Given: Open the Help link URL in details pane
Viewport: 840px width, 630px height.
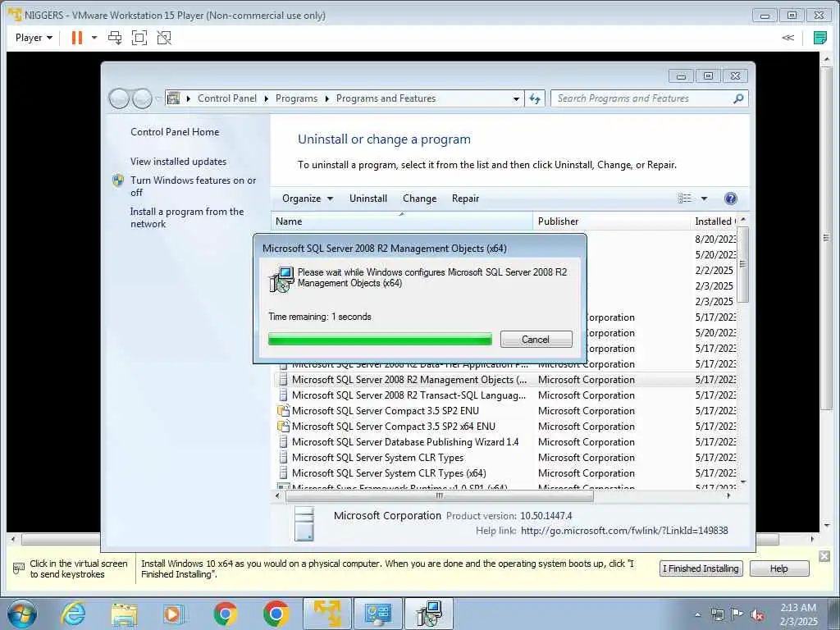Looking at the screenshot, I should tap(624, 531).
